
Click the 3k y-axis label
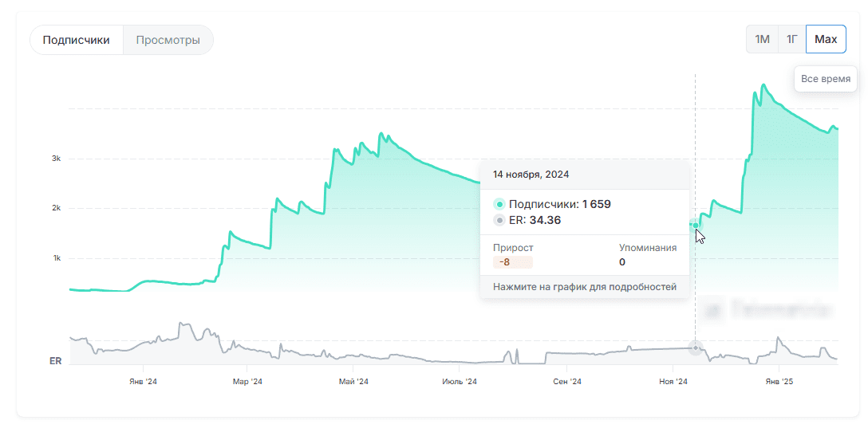pyautogui.click(x=57, y=159)
